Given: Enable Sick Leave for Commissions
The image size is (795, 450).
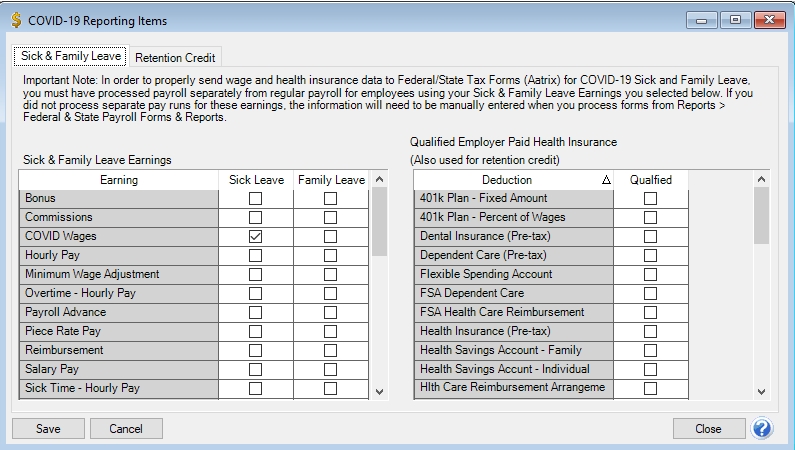Looking at the screenshot, I should pos(256,217).
